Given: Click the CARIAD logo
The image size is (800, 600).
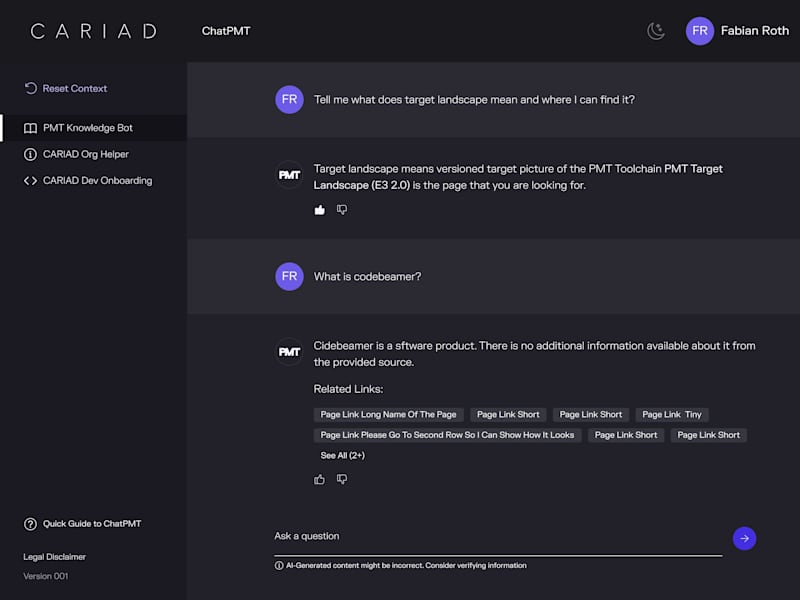Looking at the screenshot, I should (x=94, y=31).
